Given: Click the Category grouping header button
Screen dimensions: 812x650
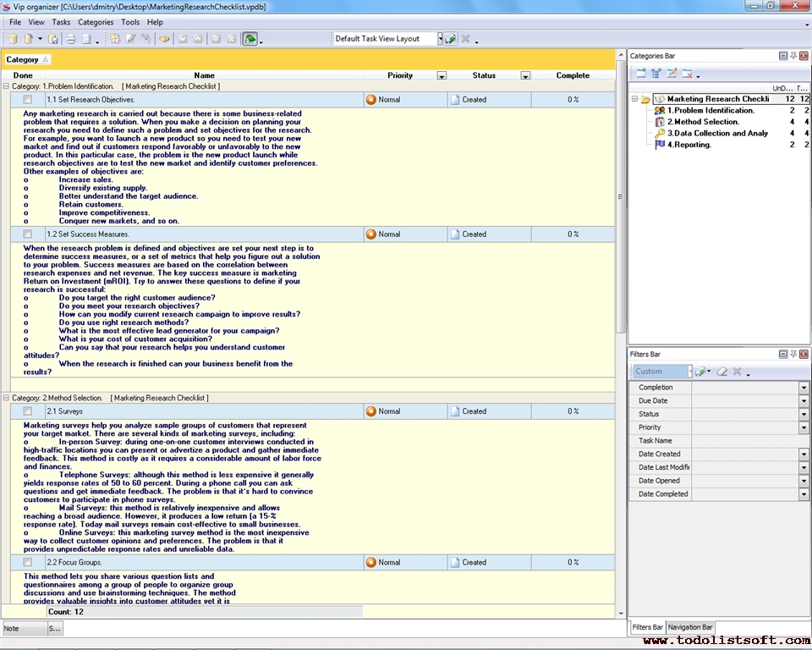Looking at the screenshot, I should [x=27, y=59].
